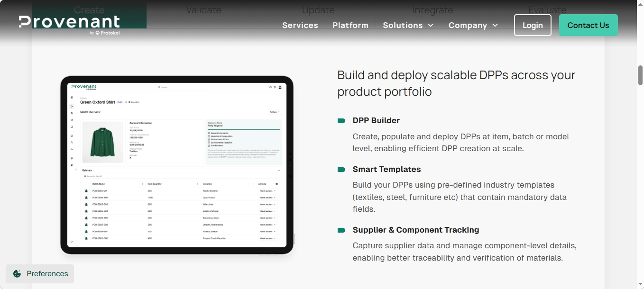Collapse the Batches section chevron
The image size is (644, 289).
tap(279, 170)
